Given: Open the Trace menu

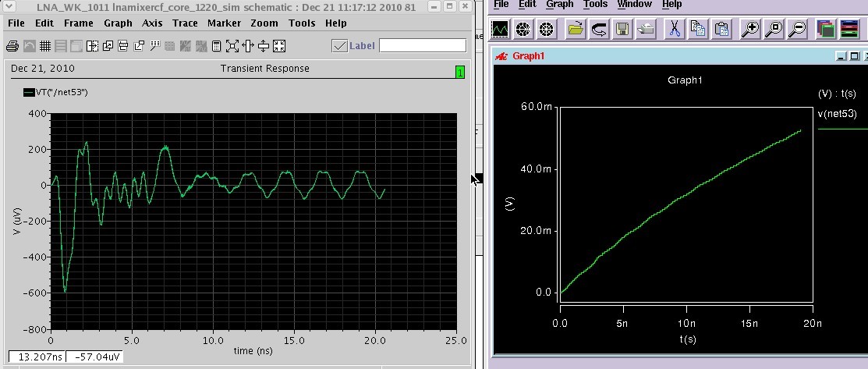Looking at the screenshot, I should (x=185, y=23).
